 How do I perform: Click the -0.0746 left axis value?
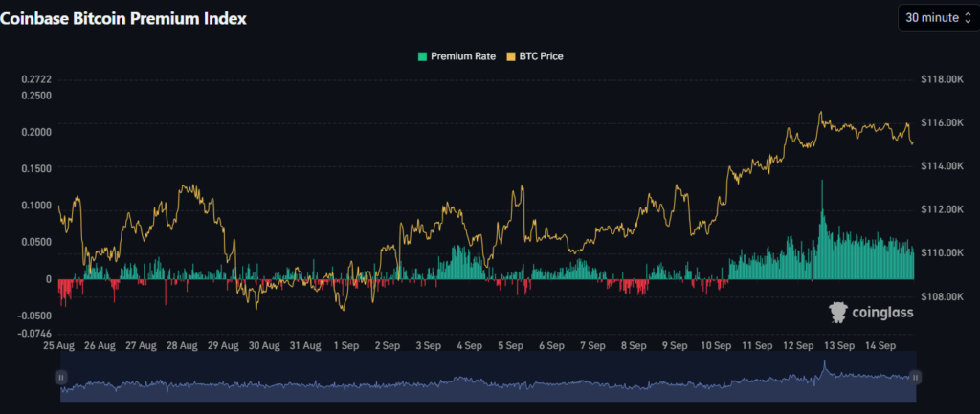(34, 334)
